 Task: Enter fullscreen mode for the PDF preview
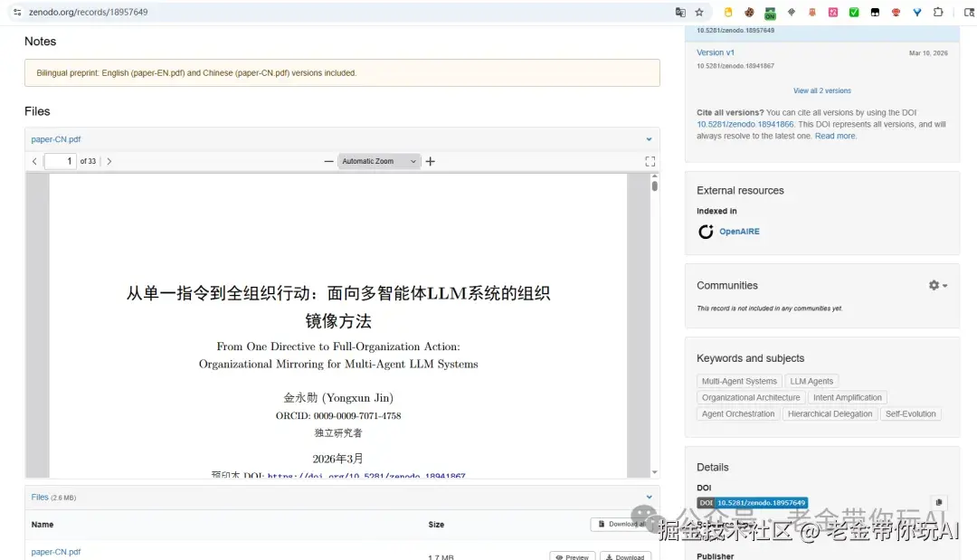pyautogui.click(x=650, y=161)
